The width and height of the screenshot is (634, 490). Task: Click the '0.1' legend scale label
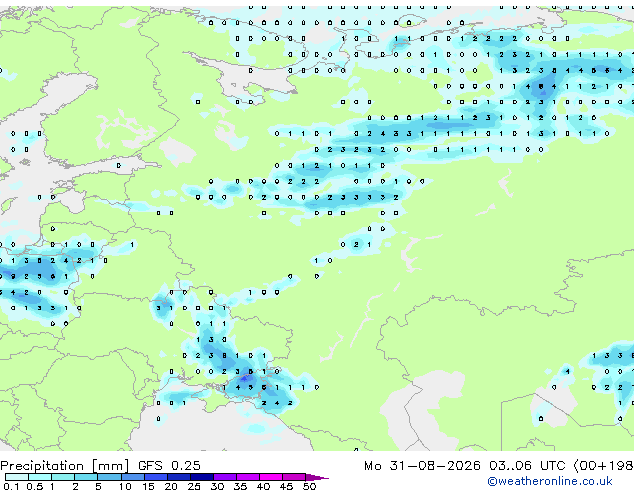tap(11, 486)
